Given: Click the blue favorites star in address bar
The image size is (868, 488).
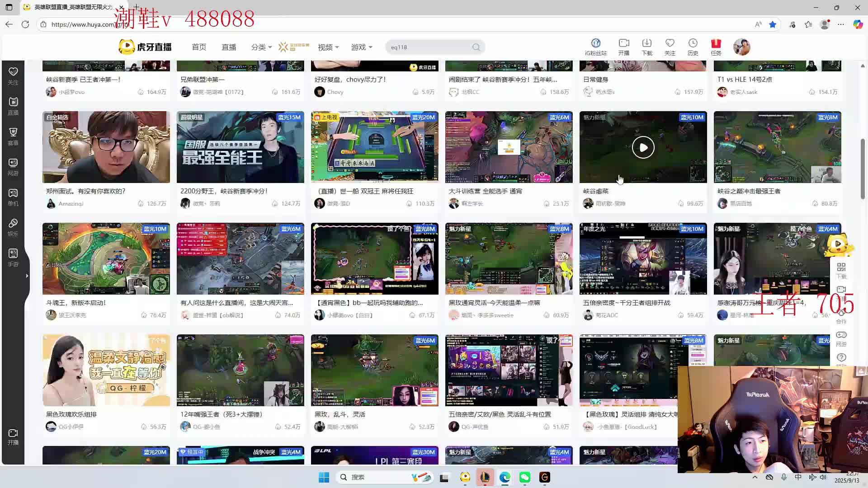Looking at the screenshot, I should pyautogui.click(x=773, y=24).
